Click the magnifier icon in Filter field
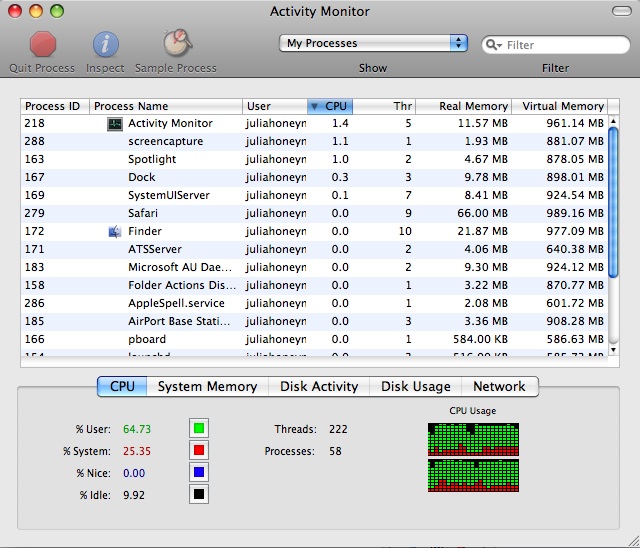 (493, 44)
